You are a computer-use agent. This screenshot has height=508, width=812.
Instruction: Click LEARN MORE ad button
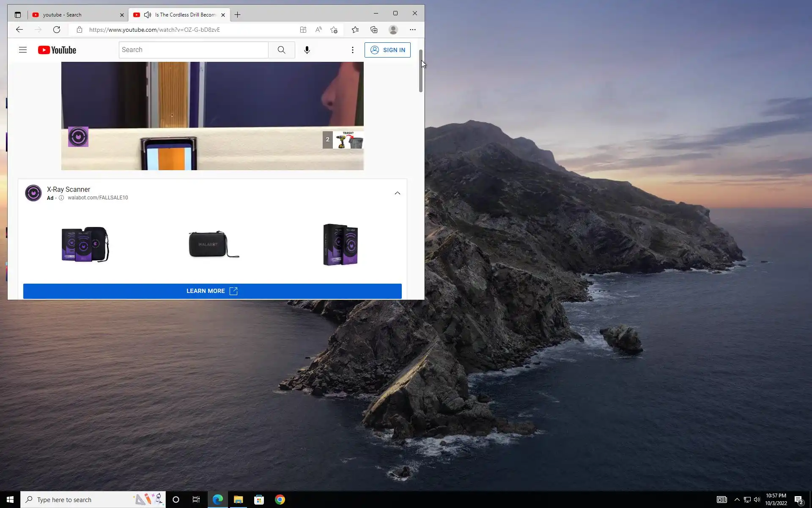tap(212, 291)
